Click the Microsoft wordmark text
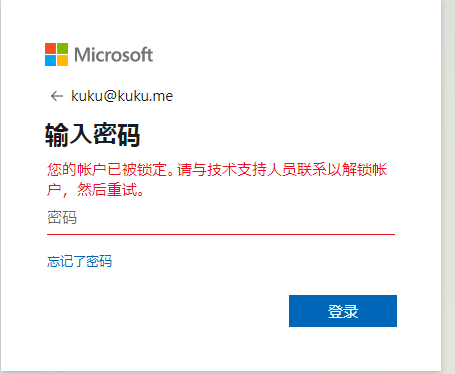Image resolution: width=455 pixels, height=374 pixels. pos(114,55)
